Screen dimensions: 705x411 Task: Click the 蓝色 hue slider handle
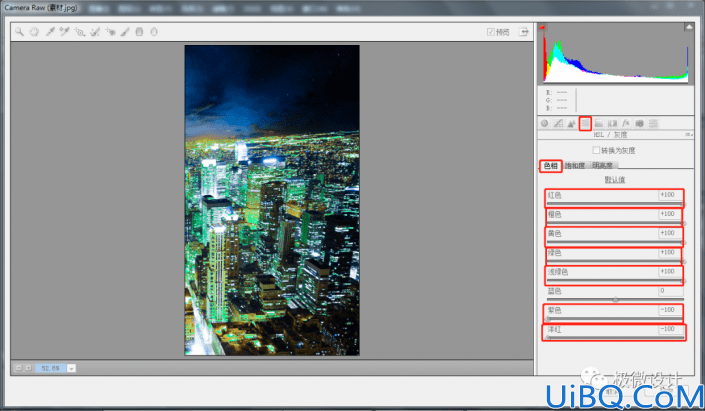(615, 299)
